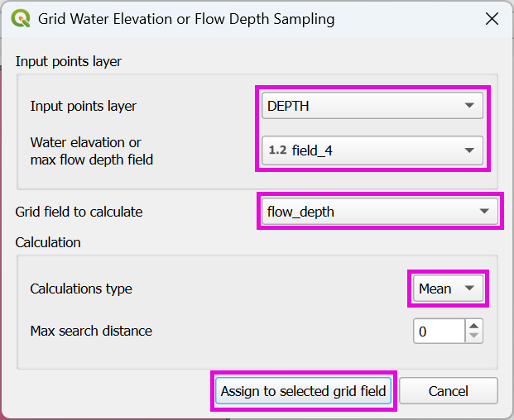
Task: Click the dialog title bar text
Action: coord(186,19)
